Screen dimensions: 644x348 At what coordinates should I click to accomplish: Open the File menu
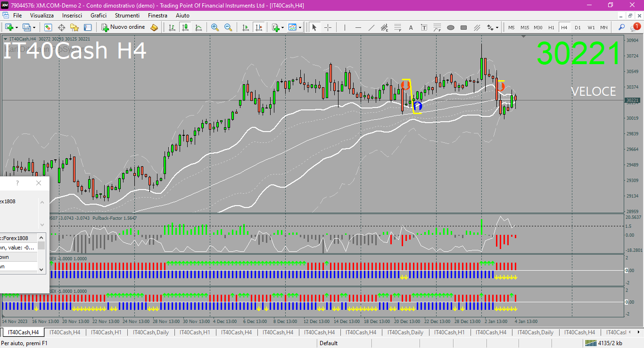click(x=17, y=16)
